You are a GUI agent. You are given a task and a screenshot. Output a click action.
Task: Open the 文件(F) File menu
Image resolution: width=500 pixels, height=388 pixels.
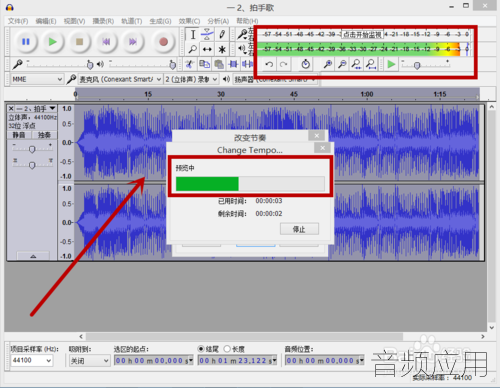tap(18, 21)
